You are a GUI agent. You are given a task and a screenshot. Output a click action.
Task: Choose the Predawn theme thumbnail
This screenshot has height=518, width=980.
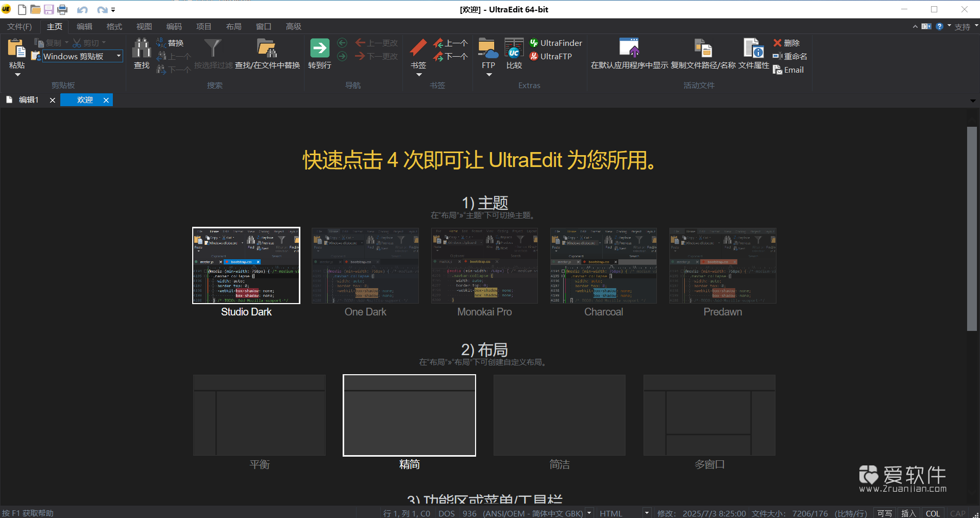point(722,265)
